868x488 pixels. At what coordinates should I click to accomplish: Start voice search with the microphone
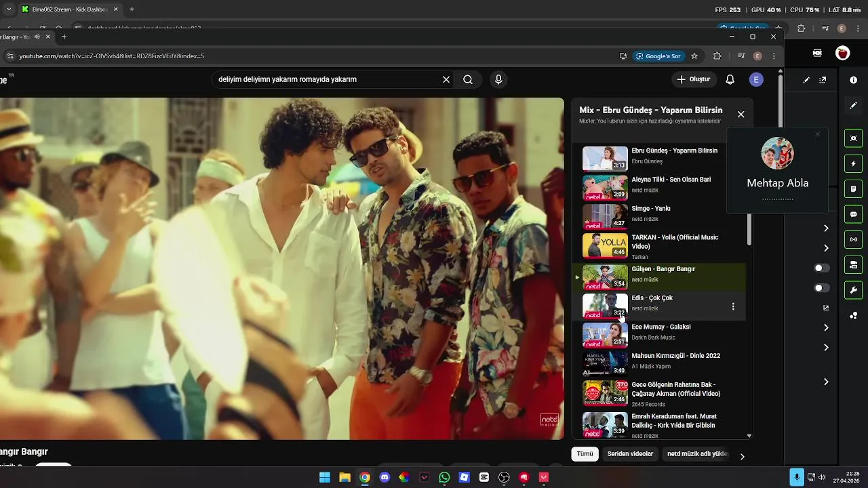pyautogui.click(x=498, y=79)
